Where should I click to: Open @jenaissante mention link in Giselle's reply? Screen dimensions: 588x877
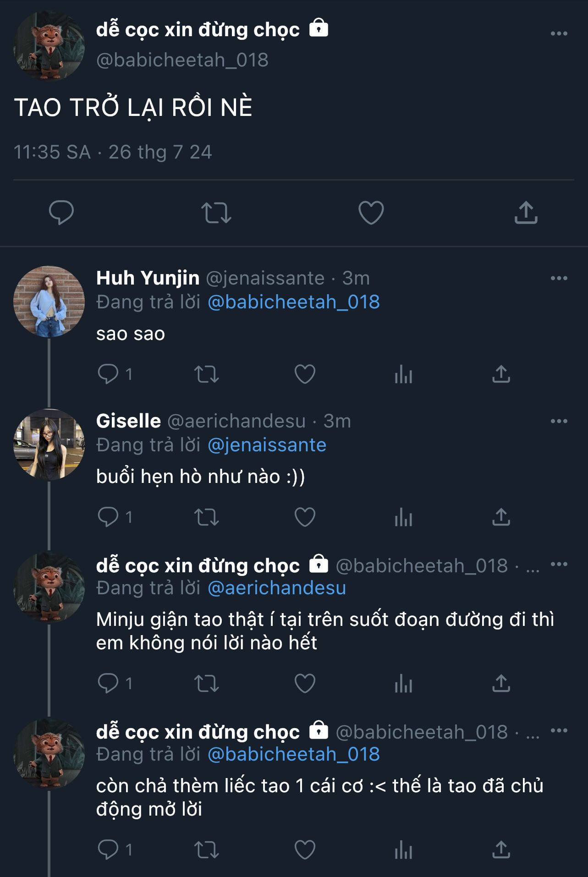[267, 445]
